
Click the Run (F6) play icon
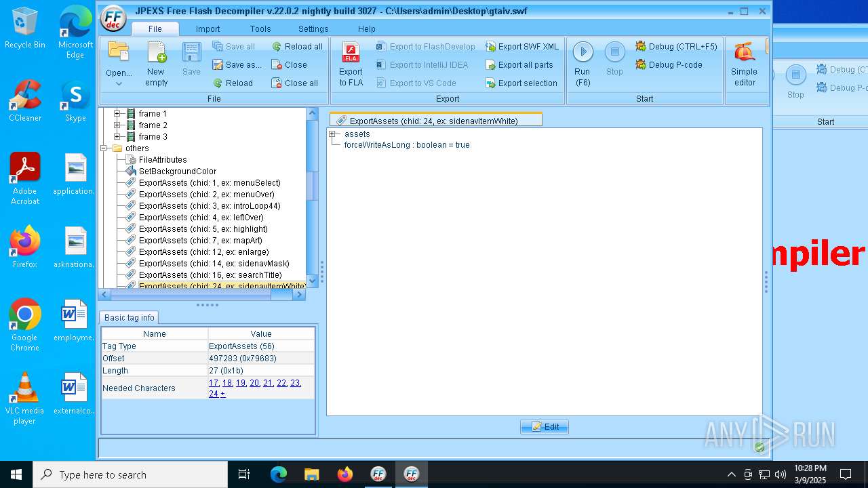click(583, 52)
